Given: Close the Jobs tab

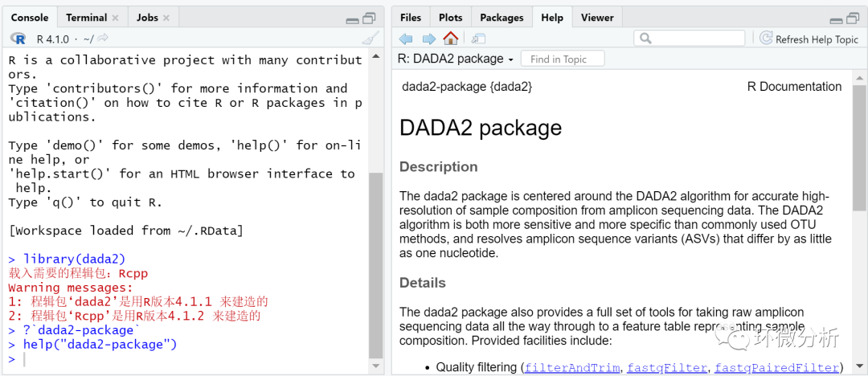Looking at the screenshot, I should 166,18.
